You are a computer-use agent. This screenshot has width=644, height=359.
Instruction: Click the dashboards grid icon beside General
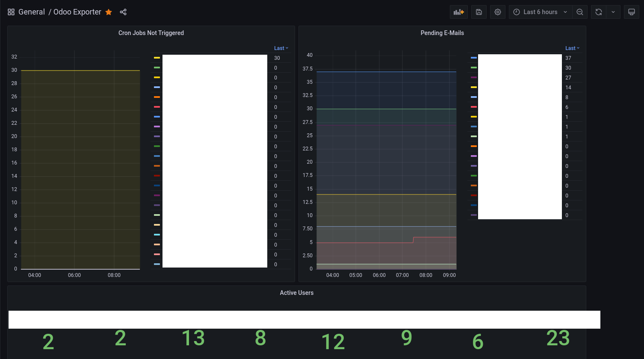[x=11, y=12]
